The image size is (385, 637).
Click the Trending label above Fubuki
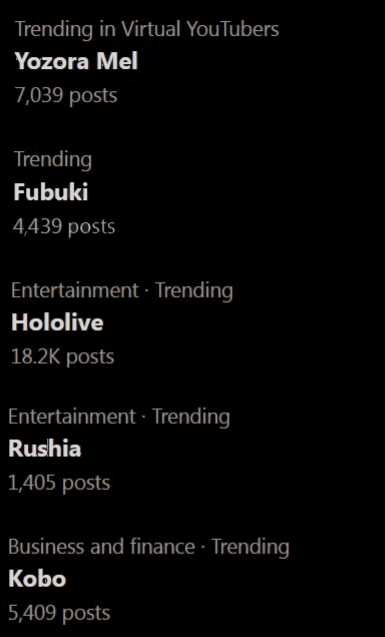[x=53, y=159]
